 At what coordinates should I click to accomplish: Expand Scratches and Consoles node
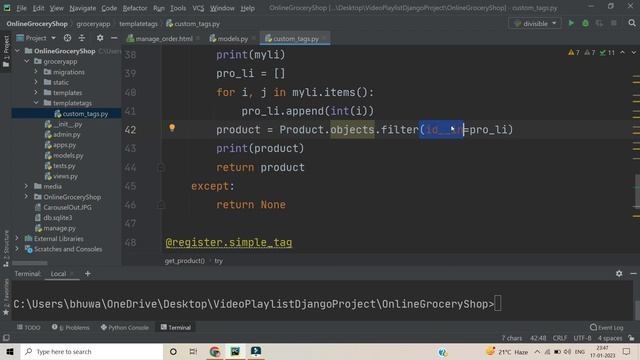pos(18,249)
